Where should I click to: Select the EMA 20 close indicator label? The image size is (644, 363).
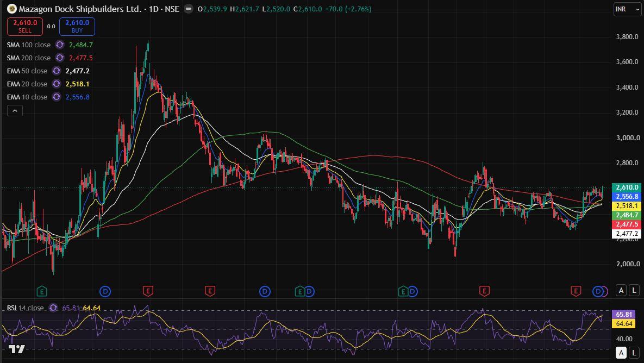27,84
